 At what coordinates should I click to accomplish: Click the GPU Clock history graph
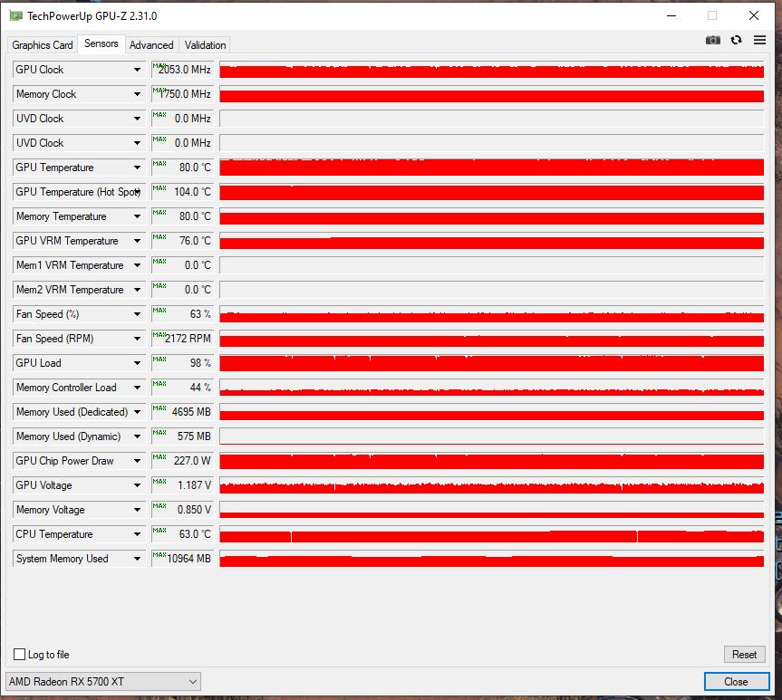click(492, 70)
